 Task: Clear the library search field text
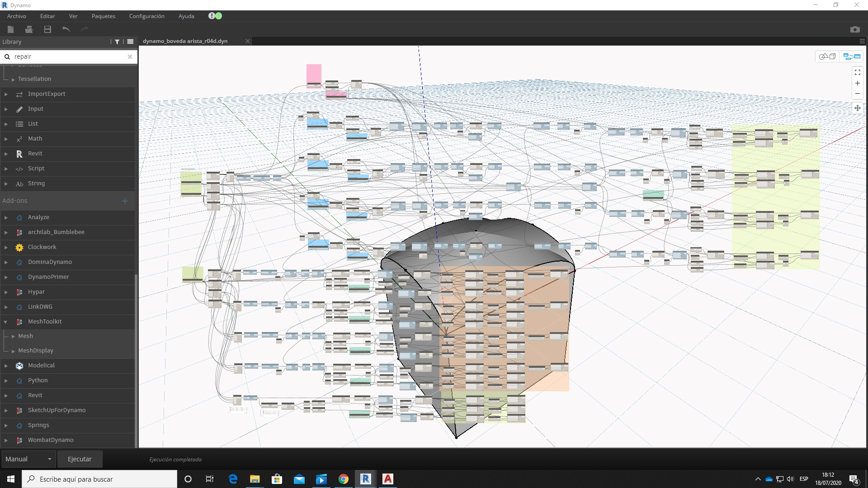[130, 56]
